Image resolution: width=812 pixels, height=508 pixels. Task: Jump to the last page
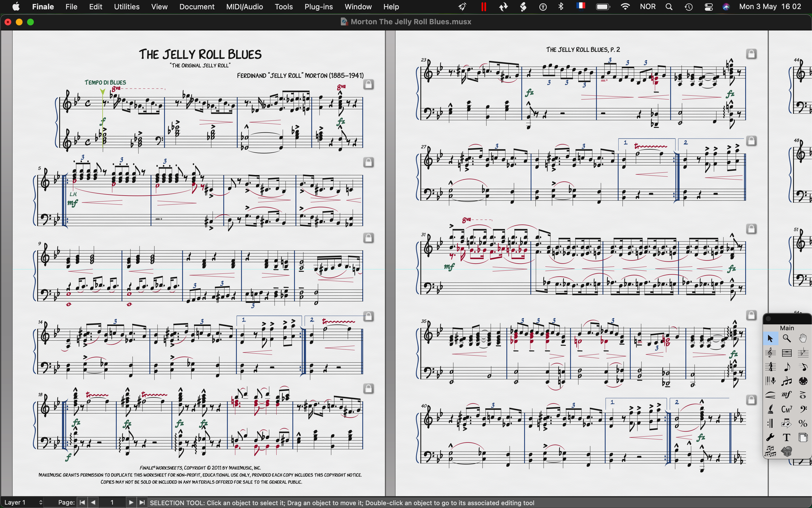coord(142,503)
